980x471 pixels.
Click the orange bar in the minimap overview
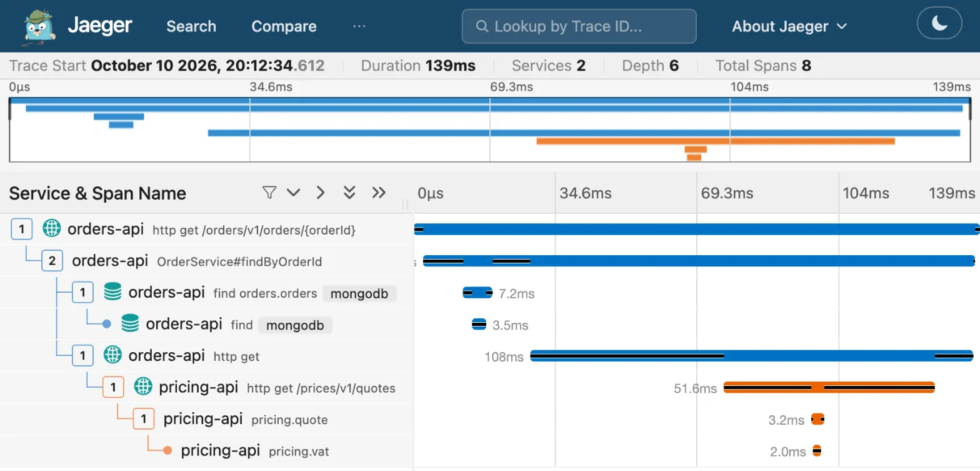(715, 141)
